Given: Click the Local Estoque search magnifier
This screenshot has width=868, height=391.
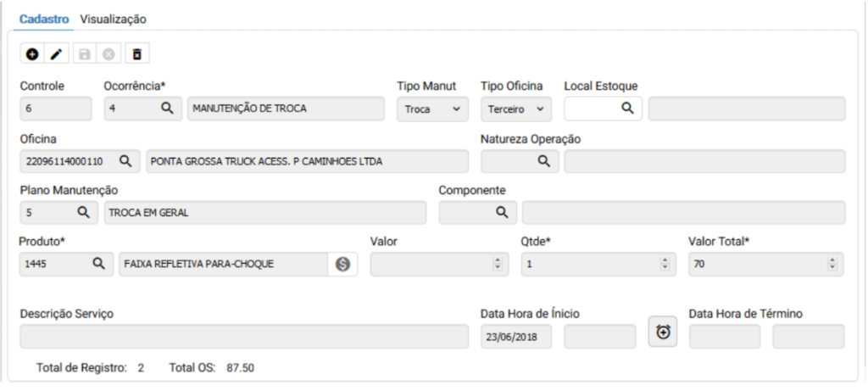Looking at the screenshot, I should click(627, 109).
